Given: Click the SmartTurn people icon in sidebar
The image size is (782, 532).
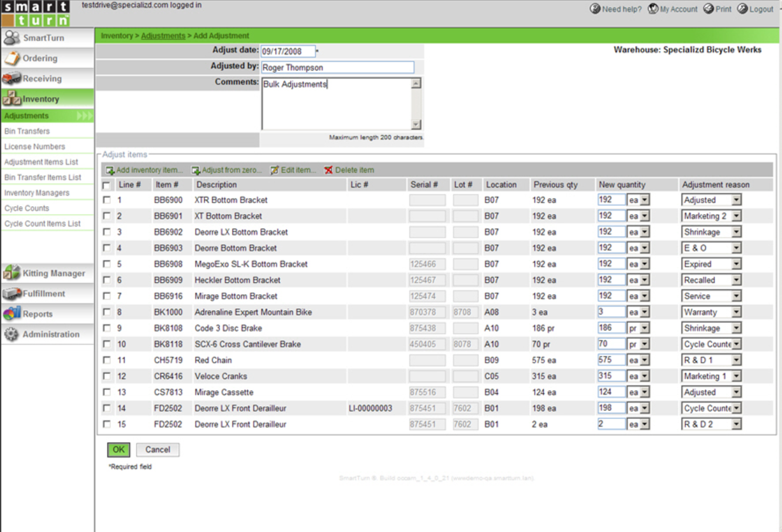Looking at the screenshot, I should (x=12, y=38).
